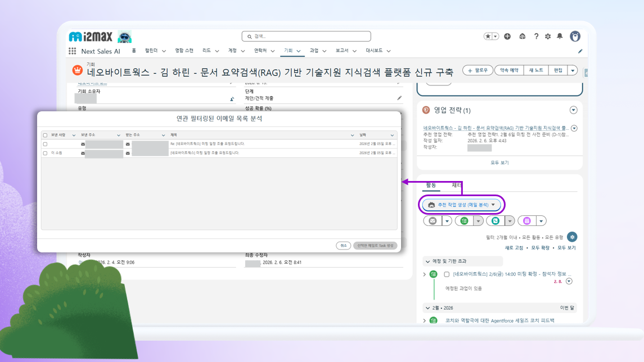Click the 새 노트 button
644x362 pixels.
tap(536, 70)
